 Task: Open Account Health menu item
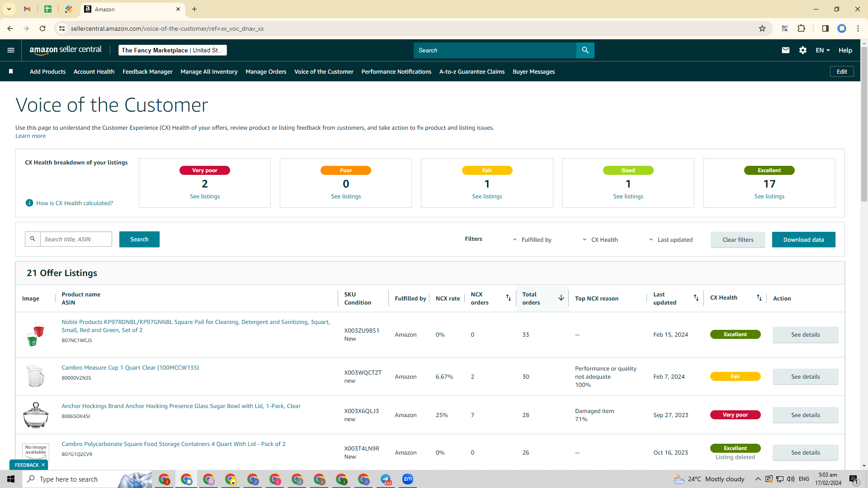[x=94, y=71]
